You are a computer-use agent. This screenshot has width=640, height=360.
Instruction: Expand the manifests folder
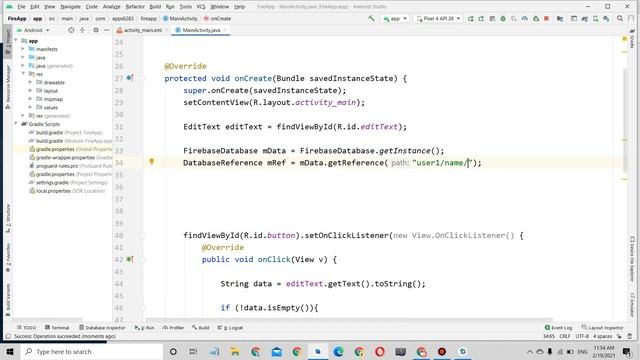(23, 49)
